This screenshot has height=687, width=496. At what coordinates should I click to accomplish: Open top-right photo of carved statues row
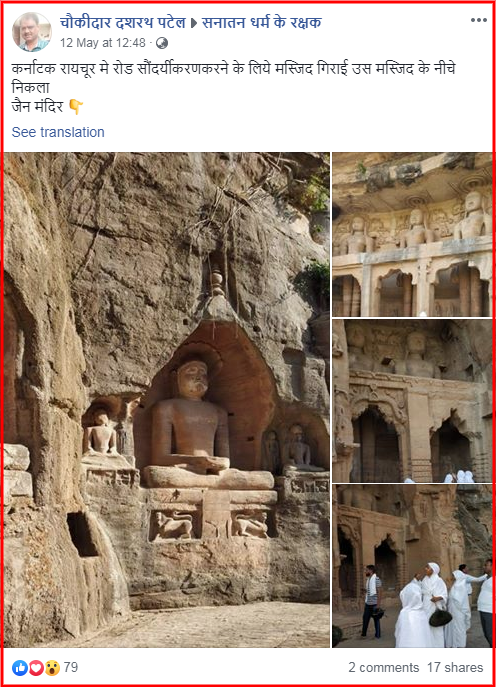tap(412, 234)
